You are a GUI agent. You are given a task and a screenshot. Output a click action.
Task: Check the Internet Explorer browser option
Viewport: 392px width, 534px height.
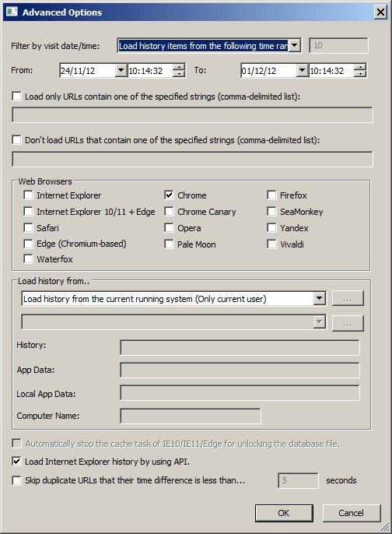coord(28,195)
